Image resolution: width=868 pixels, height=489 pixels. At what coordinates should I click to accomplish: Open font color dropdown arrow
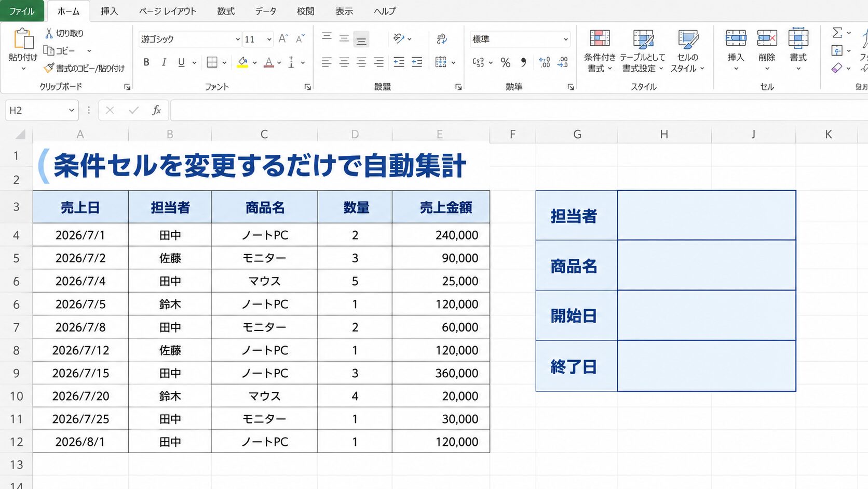(279, 62)
